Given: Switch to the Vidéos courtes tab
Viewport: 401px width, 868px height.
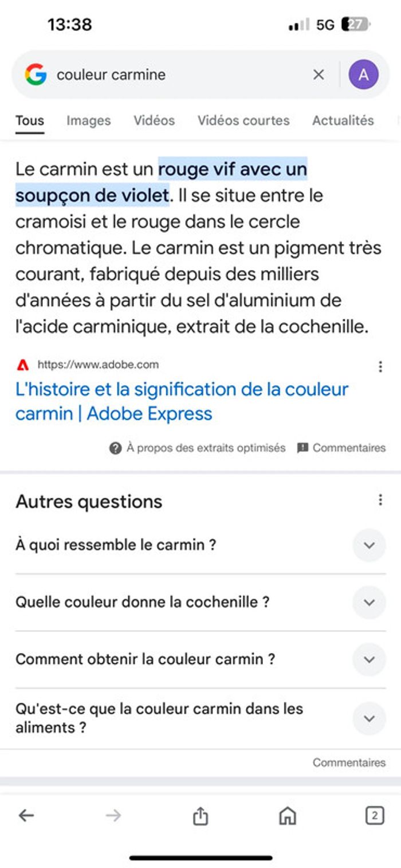Looking at the screenshot, I should coord(243,120).
